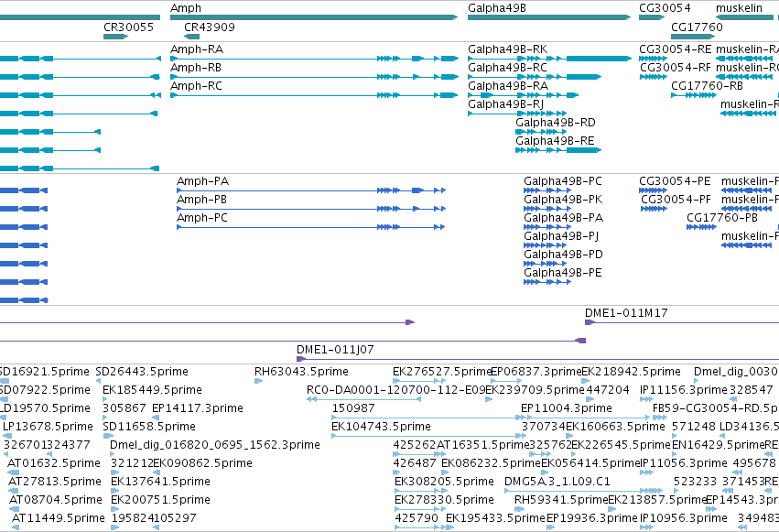779x532 pixels.
Task: Click the 150987 alignment label
Action: tap(353, 408)
